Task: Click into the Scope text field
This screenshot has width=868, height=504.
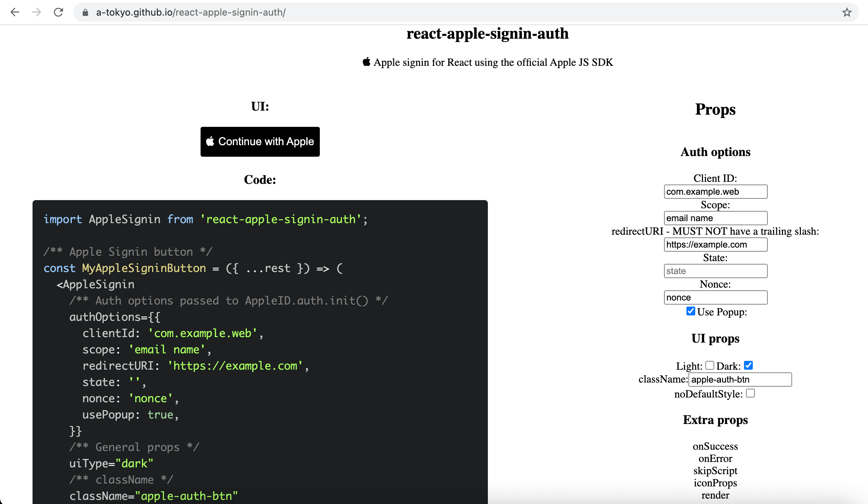Action: tap(716, 218)
